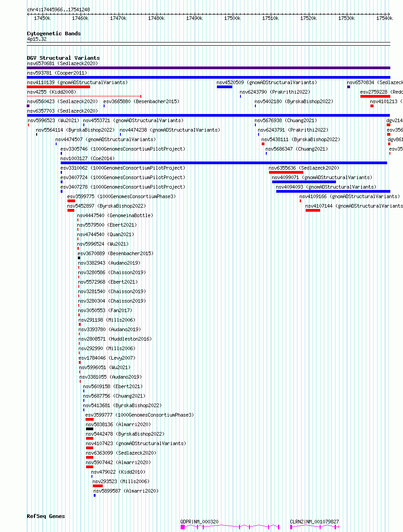This screenshot has height=532, width=403.
Task: Open nsv4109166 gnomAD variant label
Action: 350,196
